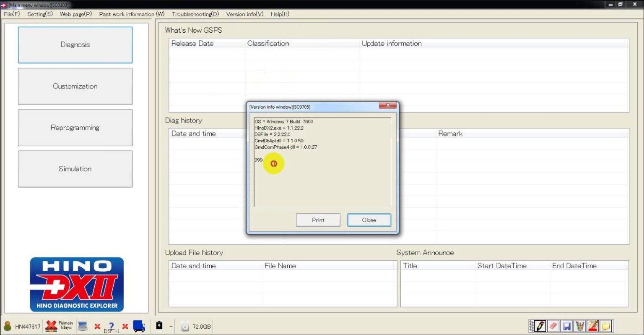Screen dimensions: 644x335
Task: Select the eraser tool in the bottom toolbar
Action: [x=553, y=326]
